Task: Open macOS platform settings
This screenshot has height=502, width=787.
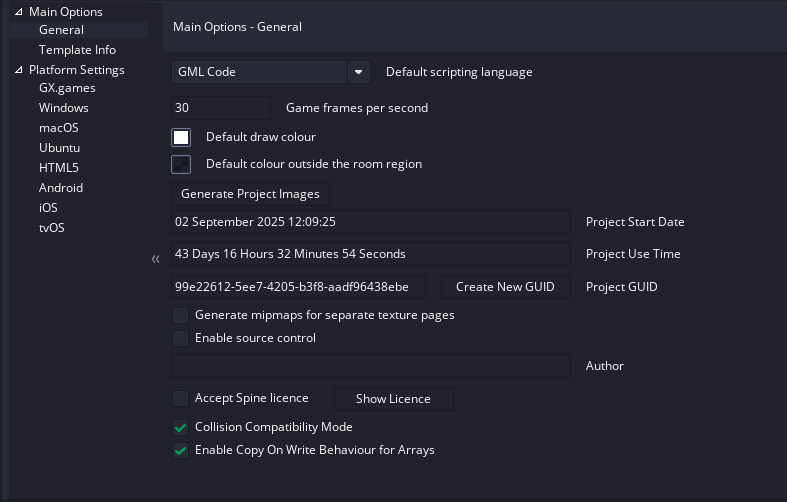Action: point(58,128)
